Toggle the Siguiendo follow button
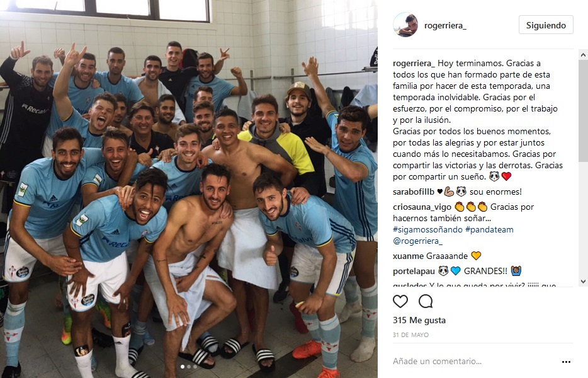 [x=546, y=25]
